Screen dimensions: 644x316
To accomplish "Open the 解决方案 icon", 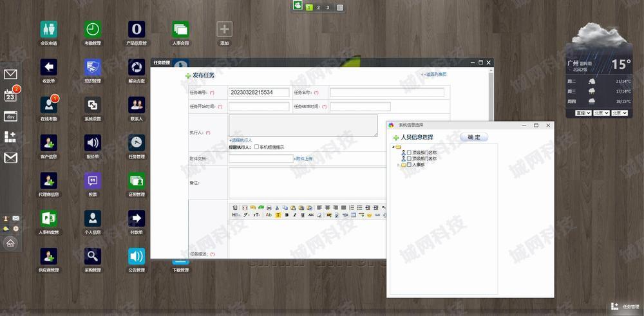I will (137, 68).
